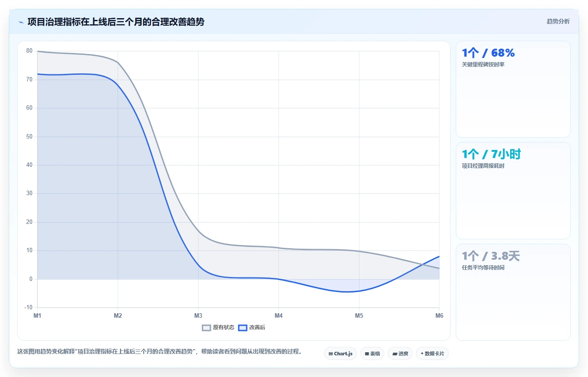Click the trend icon beside the title
Screen dimensions: 588x377
(x=21, y=22)
